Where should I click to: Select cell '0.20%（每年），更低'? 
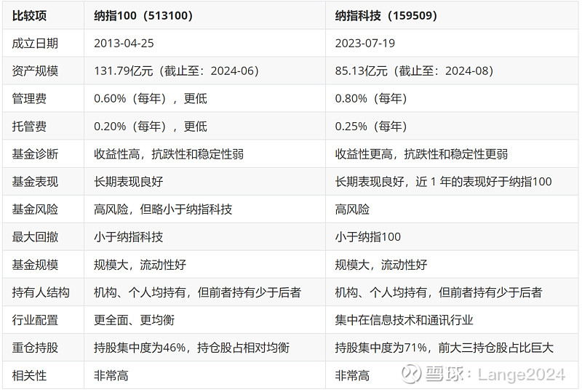click(151, 127)
